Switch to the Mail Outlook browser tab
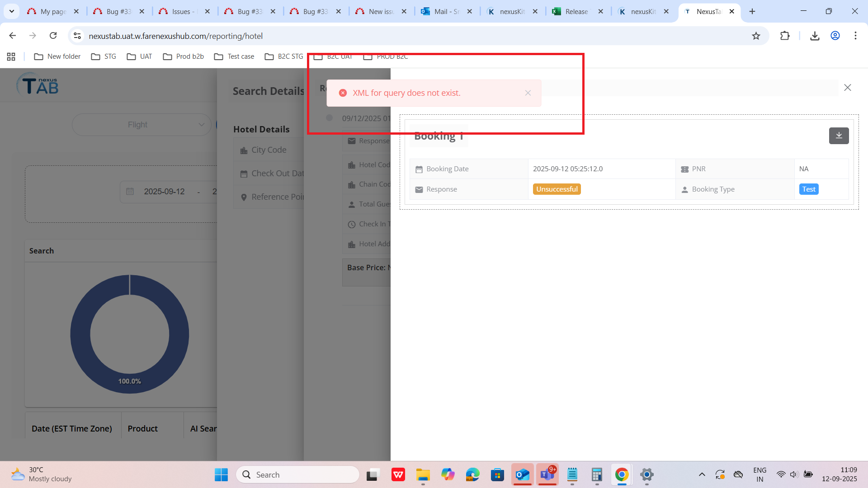The width and height of the screenshot is (868, 488). (x=446, y=11)
